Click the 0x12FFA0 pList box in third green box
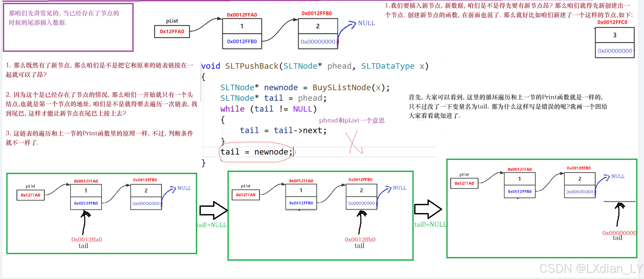The image size is (644, 279). coord(464,183)
